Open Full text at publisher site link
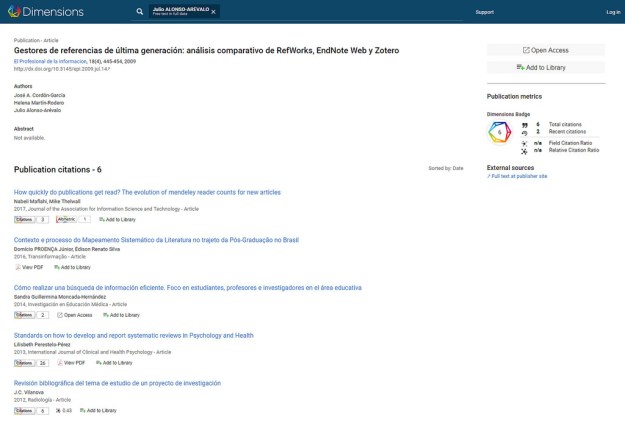The height and width of the screenshot is (426, 625). pos(517,176)
